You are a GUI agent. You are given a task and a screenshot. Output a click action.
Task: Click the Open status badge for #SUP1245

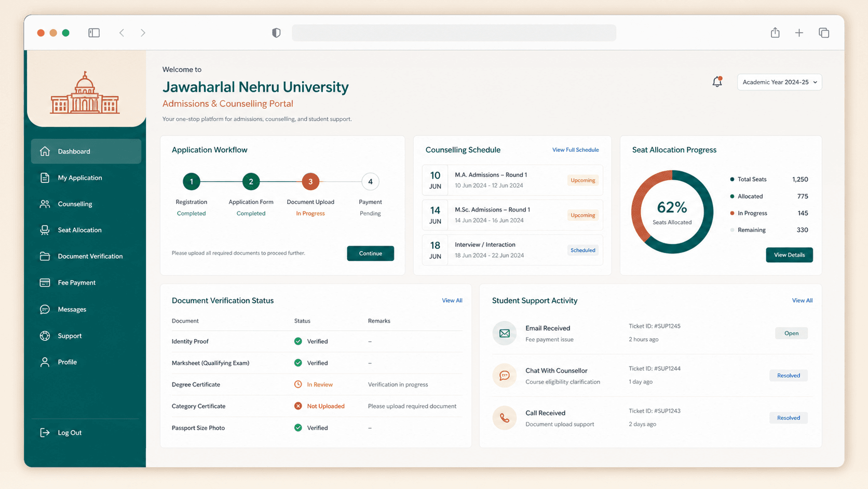[791, 333]
